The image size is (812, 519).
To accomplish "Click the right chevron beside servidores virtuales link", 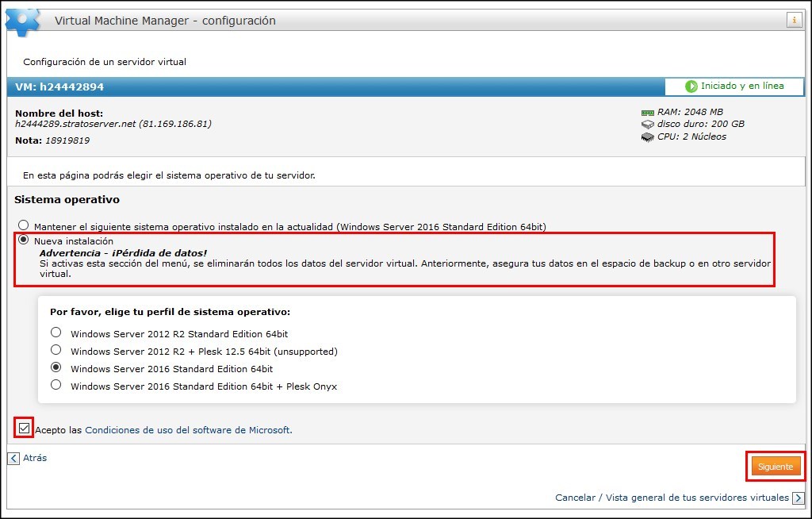I will tap(798, 498).
